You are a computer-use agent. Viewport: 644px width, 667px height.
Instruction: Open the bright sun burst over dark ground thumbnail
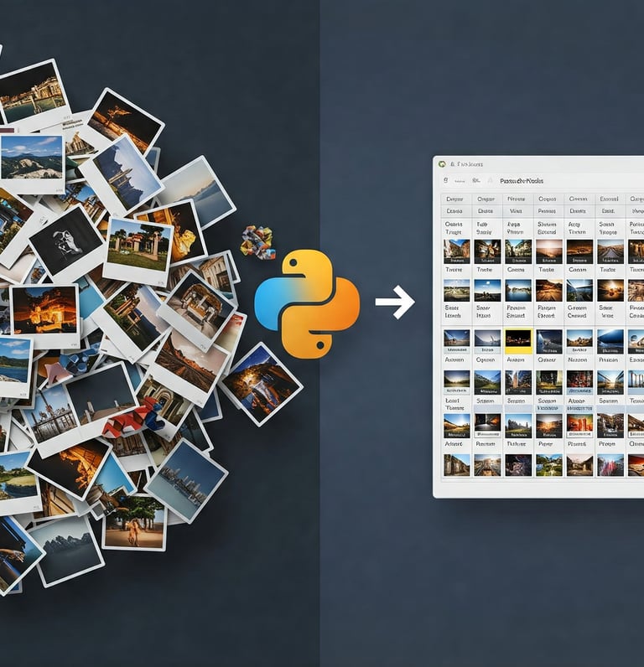point(610,291)
